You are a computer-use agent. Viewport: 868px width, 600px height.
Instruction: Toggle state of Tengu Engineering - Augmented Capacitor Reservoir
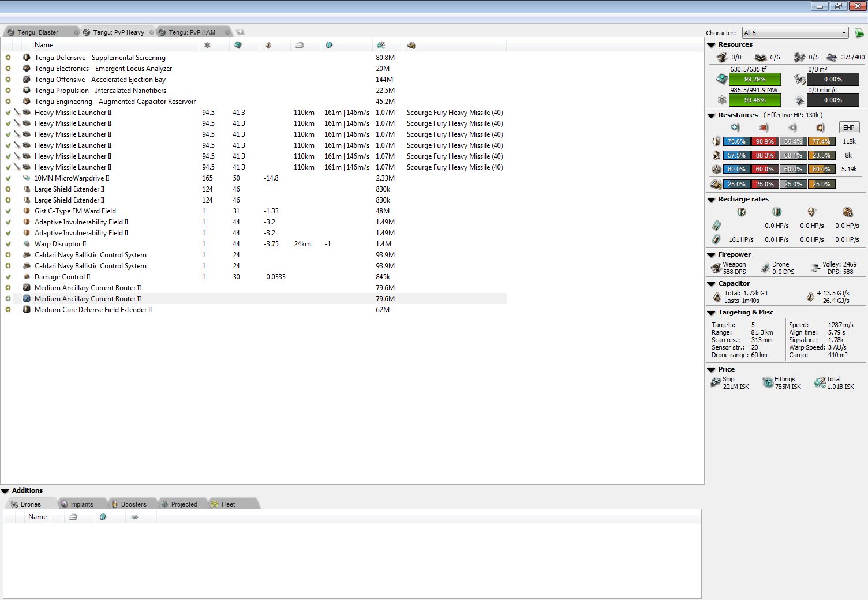[x=8, y=102]
